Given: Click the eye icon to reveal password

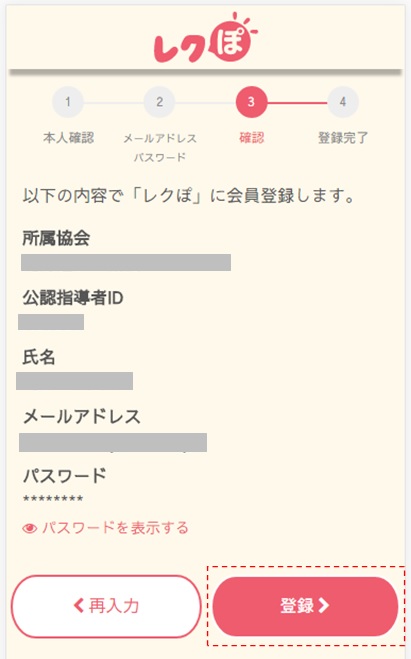Looking at the screenshot, I should click(x=29, y=528).
